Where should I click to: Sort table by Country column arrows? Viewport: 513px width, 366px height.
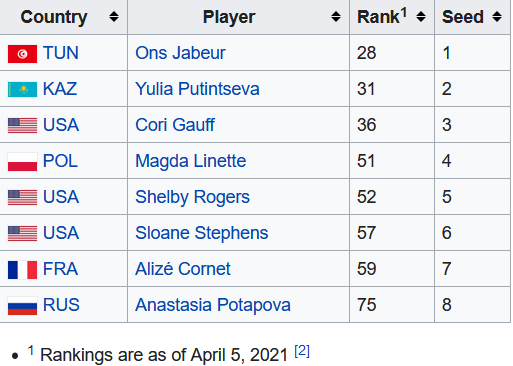pos(114,17)
